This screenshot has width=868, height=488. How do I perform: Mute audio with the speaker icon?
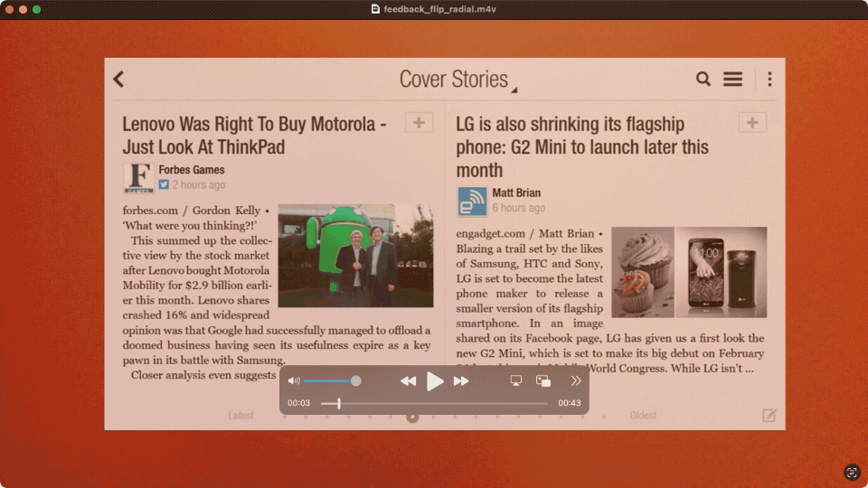click(x=293, y=380)
